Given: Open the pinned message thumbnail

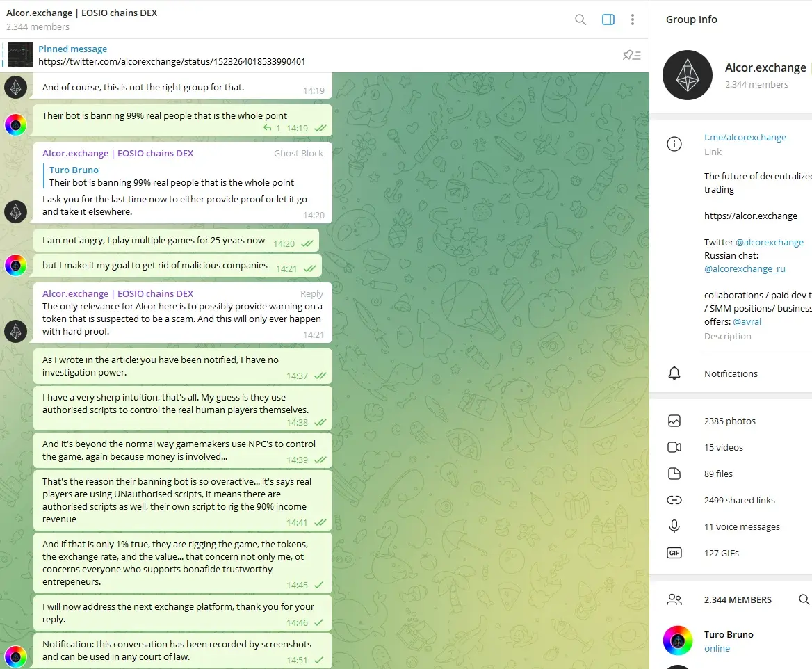Looking at the screenshot, I should [21, 55].
